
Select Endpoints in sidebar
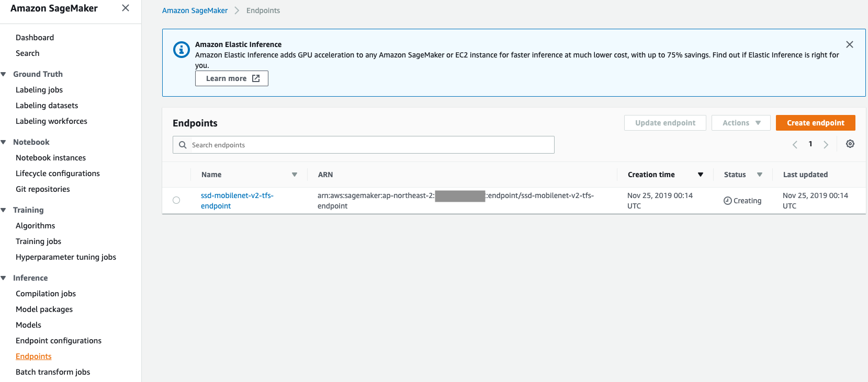33,356
